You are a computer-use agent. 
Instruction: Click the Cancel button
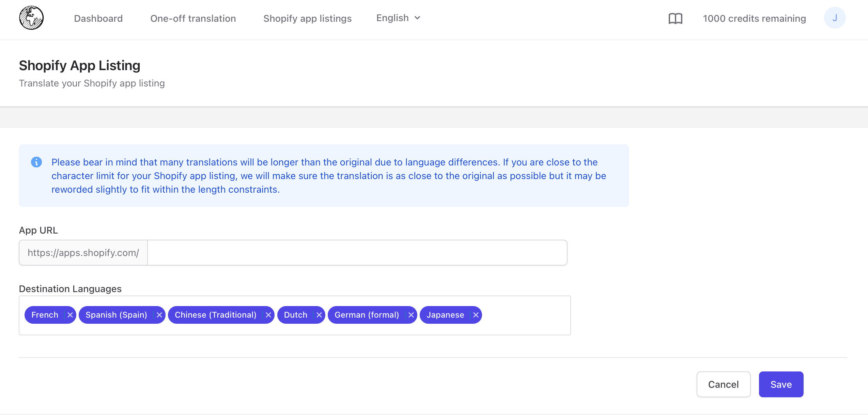(x=724, y=384)
